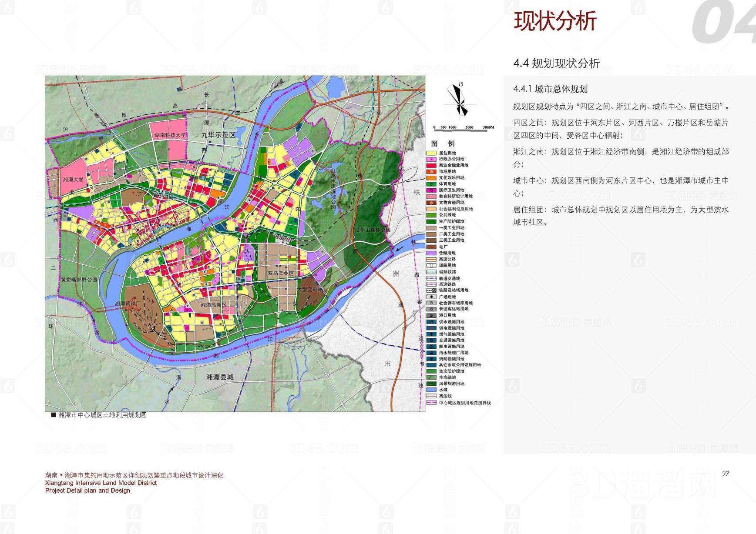Click the 交通设施用地 legend symbol
Viewport: 756px width, 534px height.
(431, 340)
